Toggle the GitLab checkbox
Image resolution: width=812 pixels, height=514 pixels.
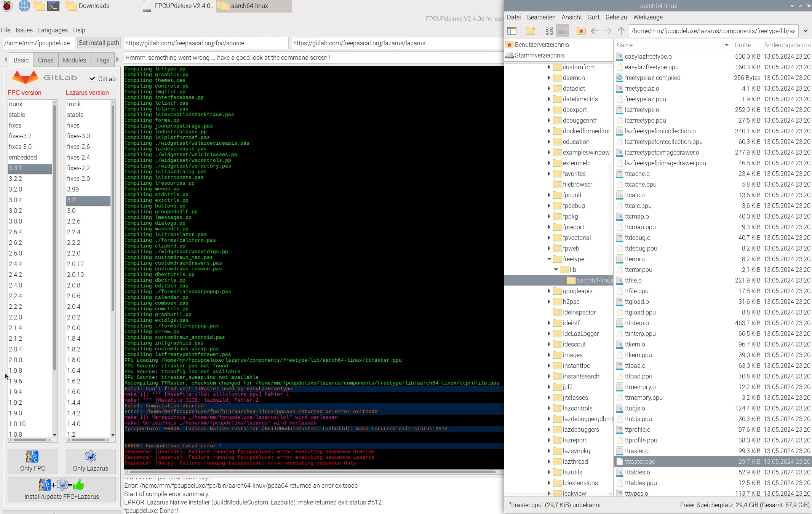point(93,79)
